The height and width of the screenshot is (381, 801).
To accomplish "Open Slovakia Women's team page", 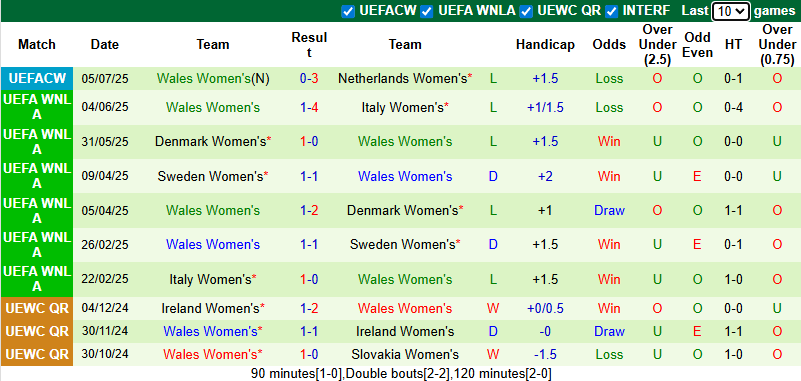I will [x=405, y=354].
